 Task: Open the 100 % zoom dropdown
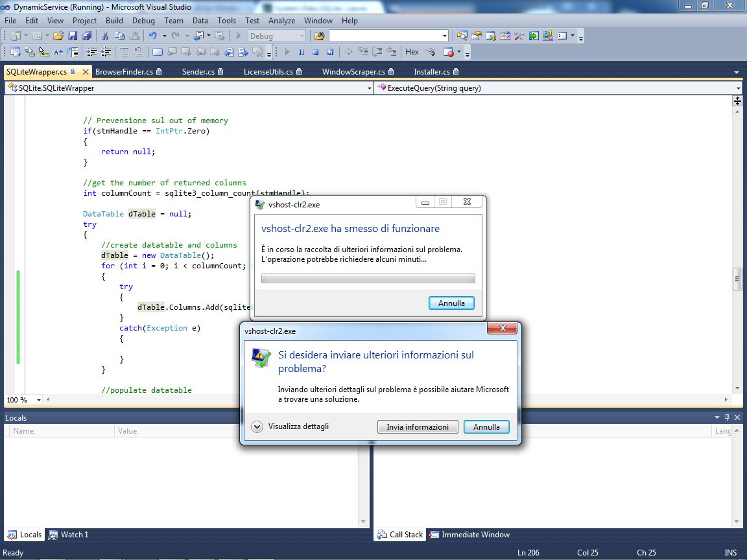pos(39,400)
